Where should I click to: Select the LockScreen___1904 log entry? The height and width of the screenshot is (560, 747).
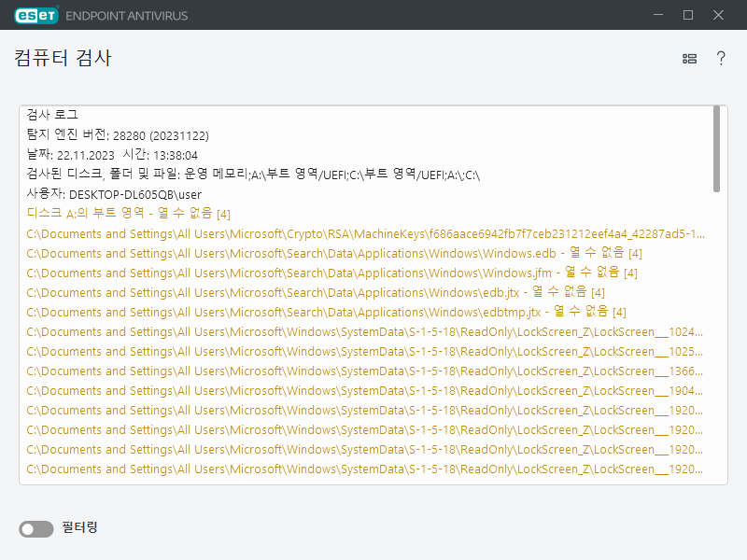tap(364, 390)
